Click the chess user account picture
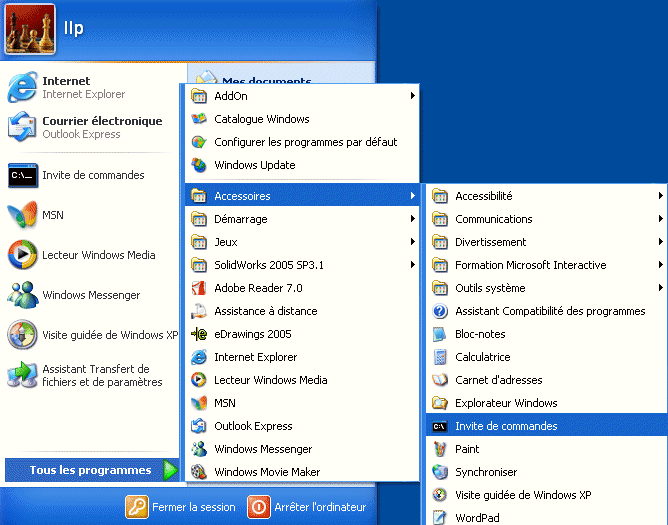This screenshot has width=668, height=525. (30, 29)
